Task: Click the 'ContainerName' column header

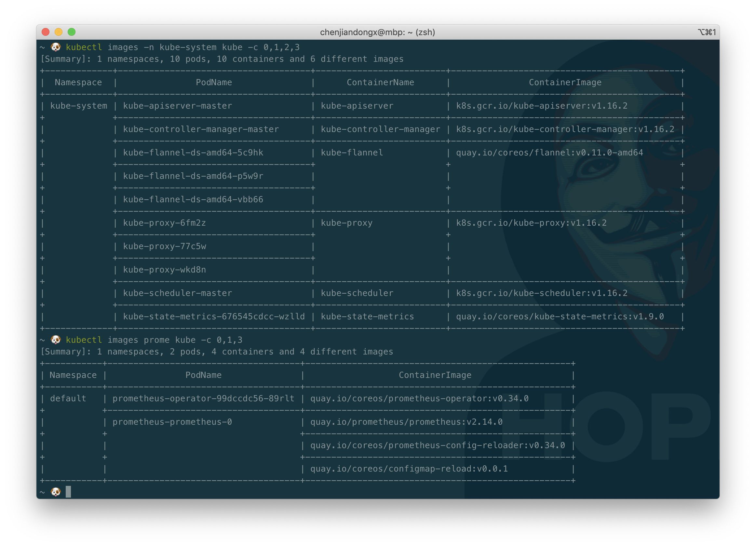Action: [380, 82]
